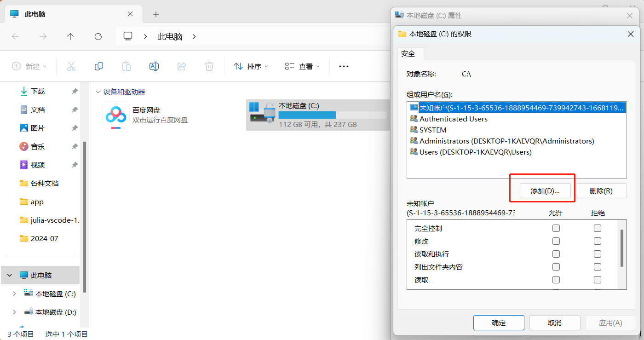Click the permissions list vertical scrollbar
This screenshot has width=644, height=340.
click(622, 248)
